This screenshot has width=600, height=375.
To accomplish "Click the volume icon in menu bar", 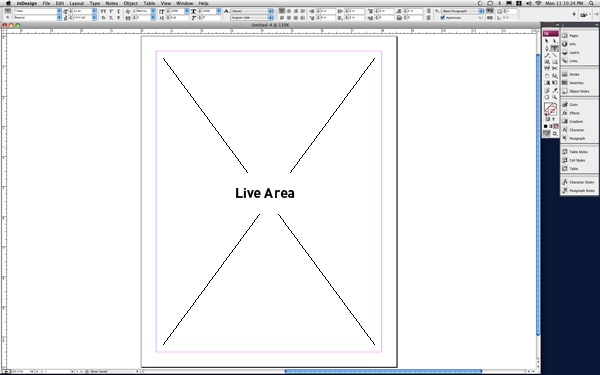I will tap(528, 3).
